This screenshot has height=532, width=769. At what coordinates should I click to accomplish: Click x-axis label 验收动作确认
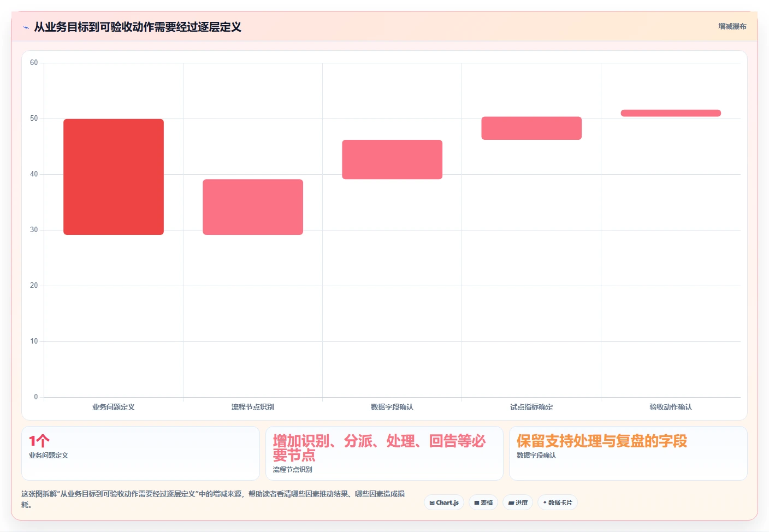coord(671,407)
